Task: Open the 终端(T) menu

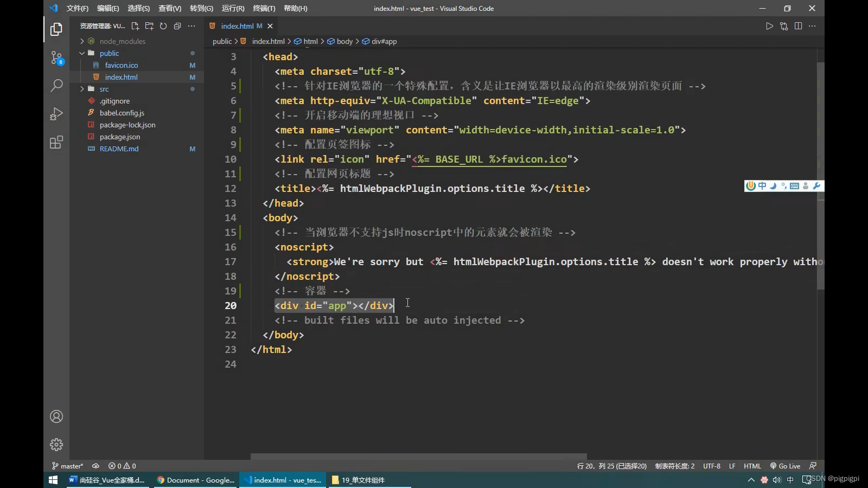Action: (x=264, y=8)
